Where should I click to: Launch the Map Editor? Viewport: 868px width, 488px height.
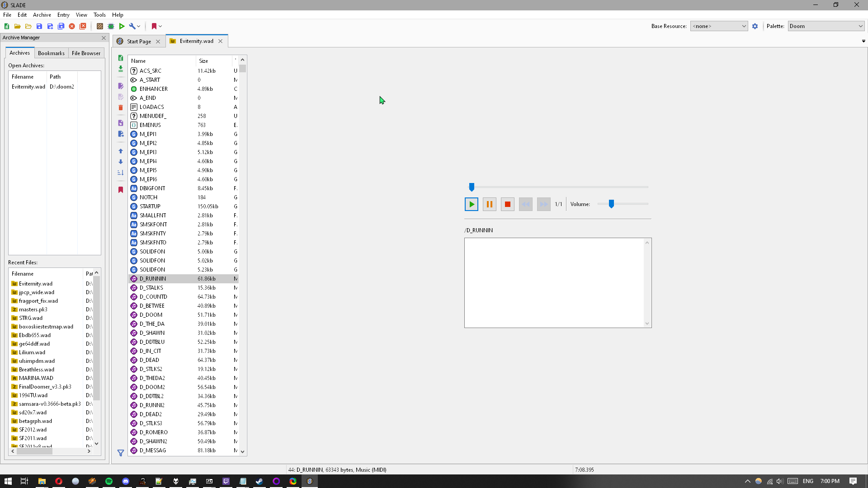point(111,26)
